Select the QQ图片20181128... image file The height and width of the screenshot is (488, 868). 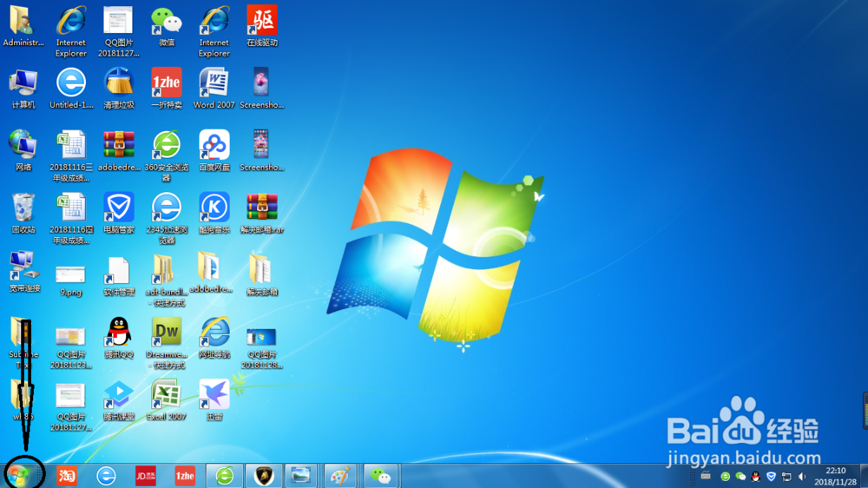tap(262, 347)
